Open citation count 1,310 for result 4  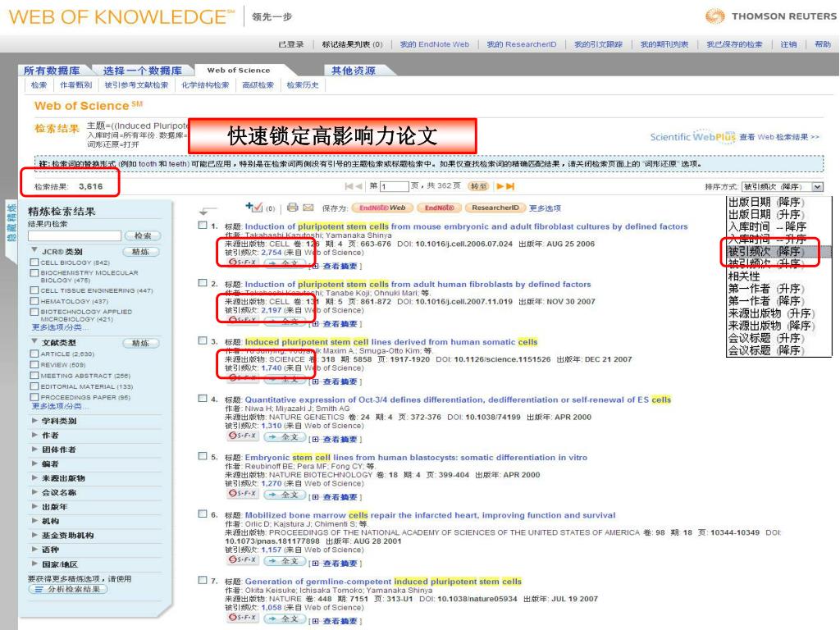tap(272, 426)
